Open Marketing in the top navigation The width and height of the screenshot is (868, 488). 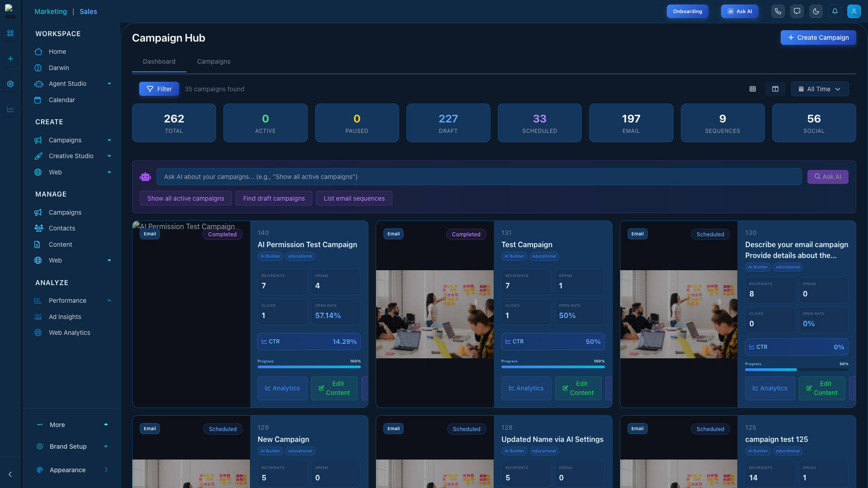point(51,12)
